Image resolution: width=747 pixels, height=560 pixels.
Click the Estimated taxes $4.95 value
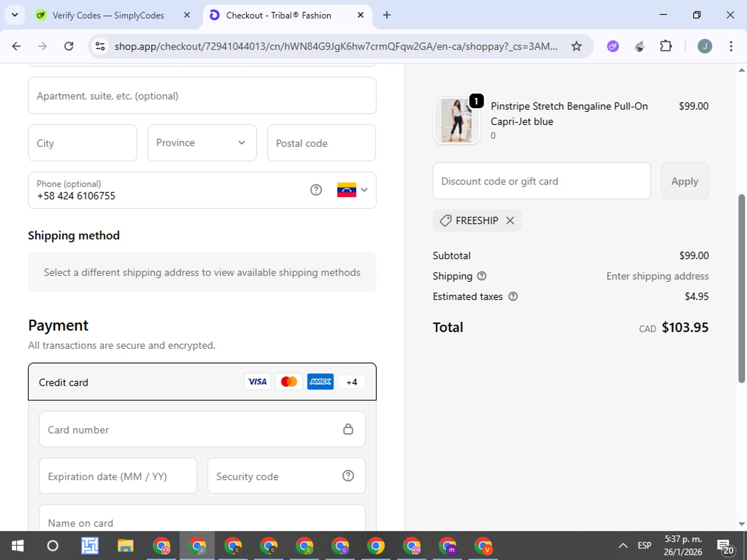pos(696,296)
